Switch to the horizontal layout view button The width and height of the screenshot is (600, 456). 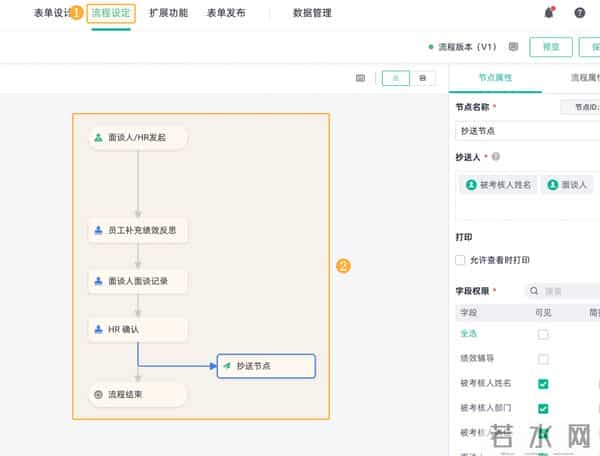[x=422, y=78]
